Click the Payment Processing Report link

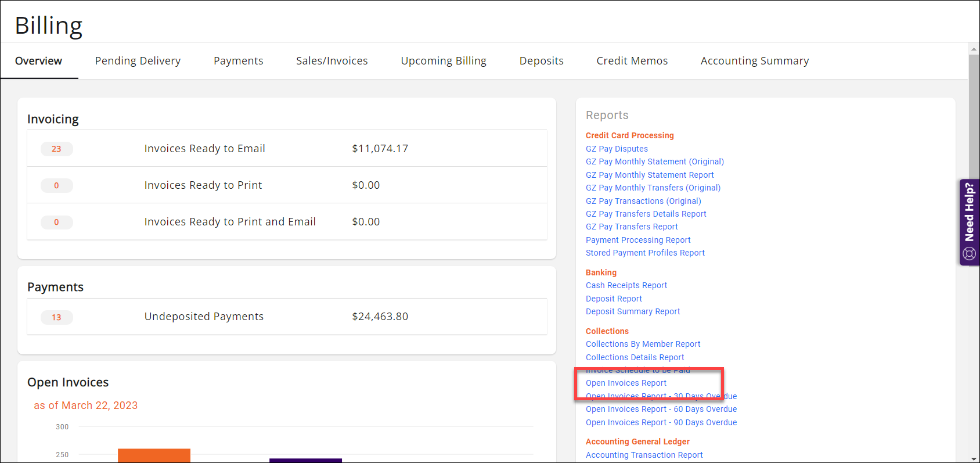coord(638,240)
